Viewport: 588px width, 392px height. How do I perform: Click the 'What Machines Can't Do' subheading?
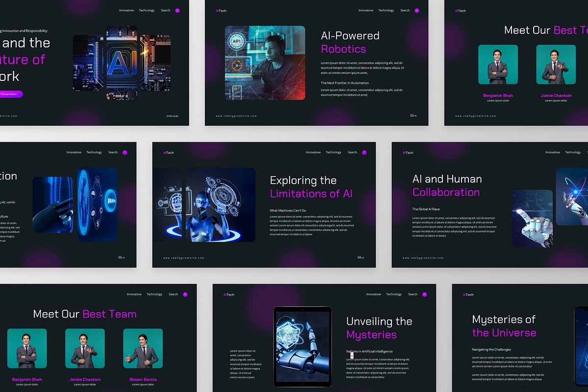click(x=288, y=210)
